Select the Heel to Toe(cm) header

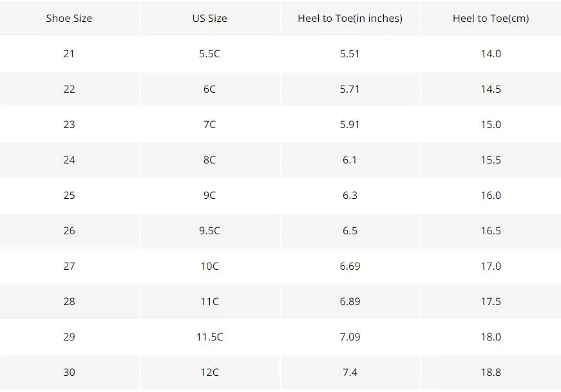click(x=491, y=18)
